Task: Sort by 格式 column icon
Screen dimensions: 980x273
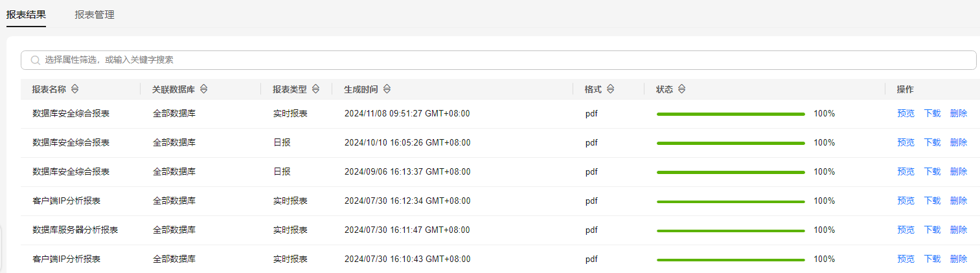Action: (x=610, y=89)
